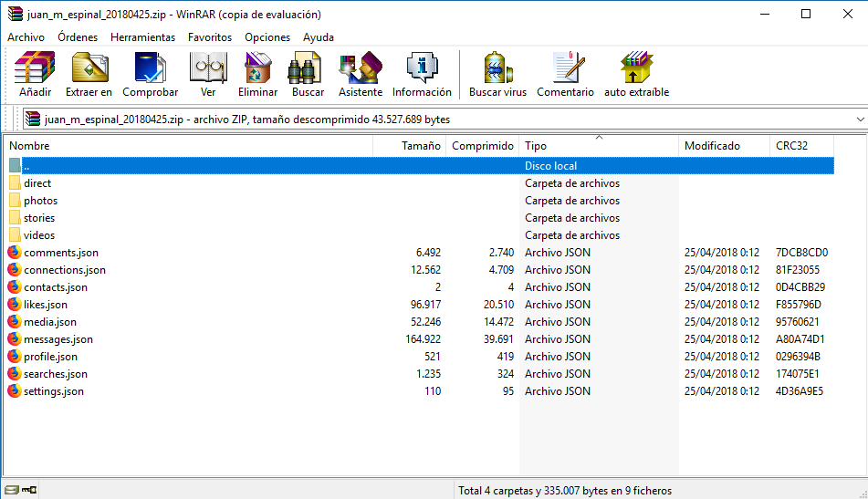Screen dimensions: 868x499
Task: Open the Buscar search tool
Action: pyautogui.click(x=308, y=74)
